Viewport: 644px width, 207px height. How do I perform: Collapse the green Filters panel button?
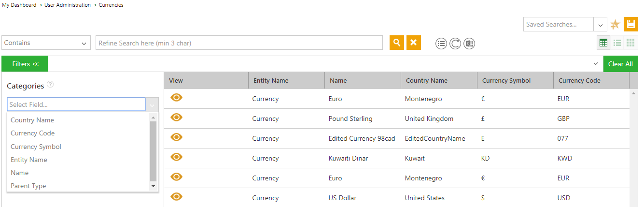[x=25, y=64]
